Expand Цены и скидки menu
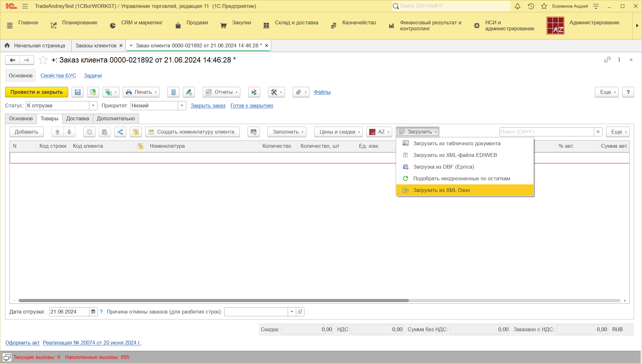The image size is (642, 364). (338, 132)
